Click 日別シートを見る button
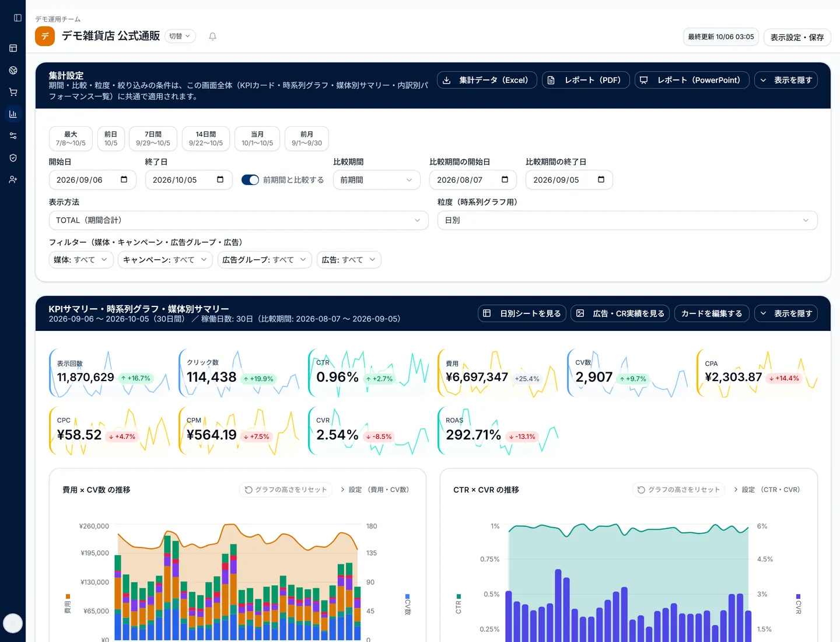This screenshot has width=840, height=642. point(522,313)
